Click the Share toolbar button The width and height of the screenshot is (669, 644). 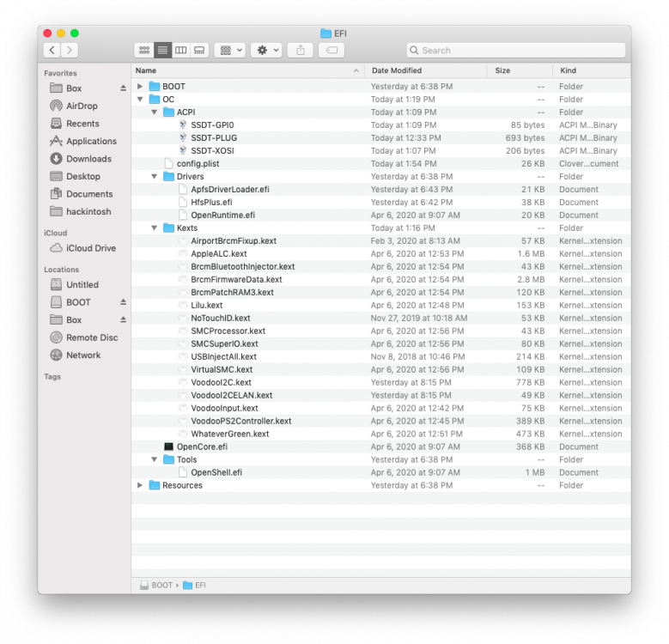click(301, 51)
